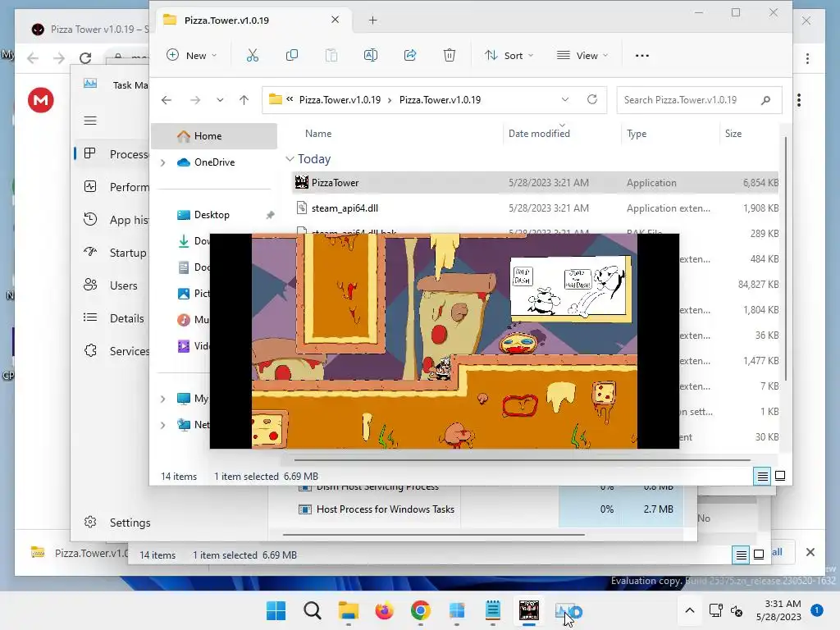Click the horizontal scrollbar in file list
The width and height of the screenshot is (840, 630).
[x=523, y=459]
